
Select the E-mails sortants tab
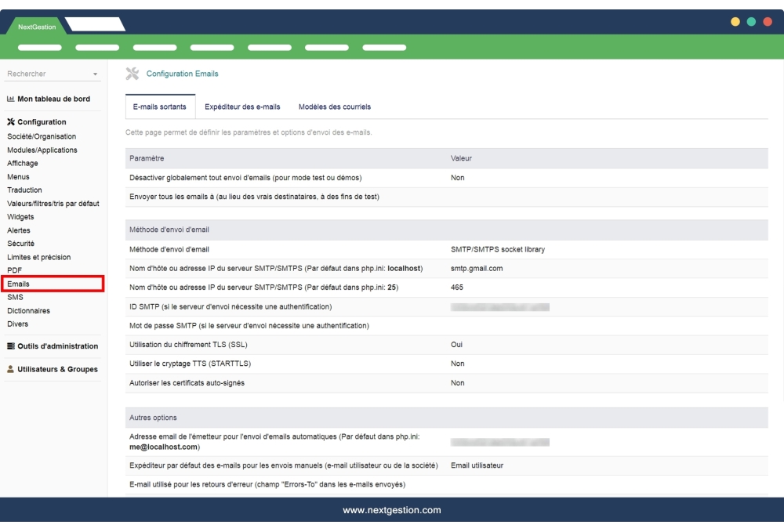click(160, 107)
